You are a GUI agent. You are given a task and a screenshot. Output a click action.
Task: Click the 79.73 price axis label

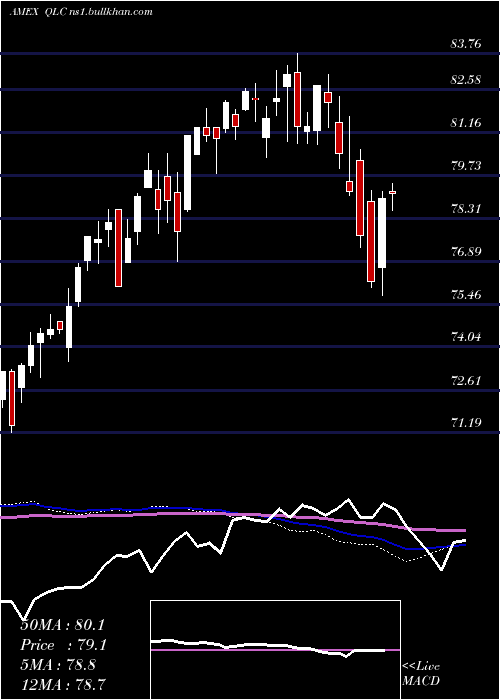tap(467, 166)
